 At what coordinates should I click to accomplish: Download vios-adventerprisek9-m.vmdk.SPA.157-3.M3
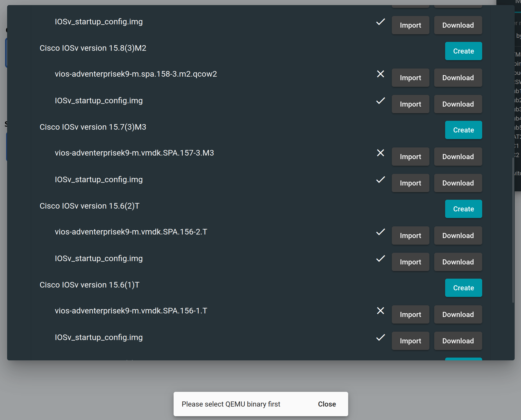(458, 157)
